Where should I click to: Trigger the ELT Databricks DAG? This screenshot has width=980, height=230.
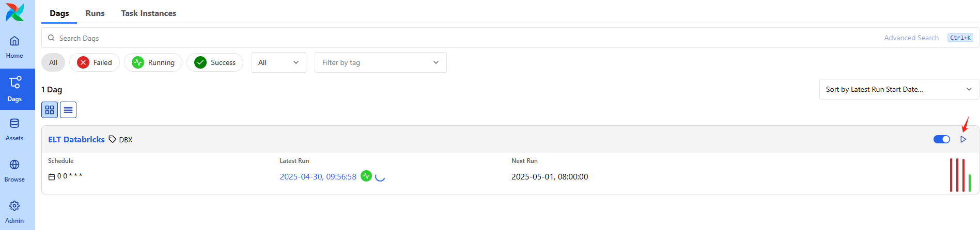(x=963, y=139)
